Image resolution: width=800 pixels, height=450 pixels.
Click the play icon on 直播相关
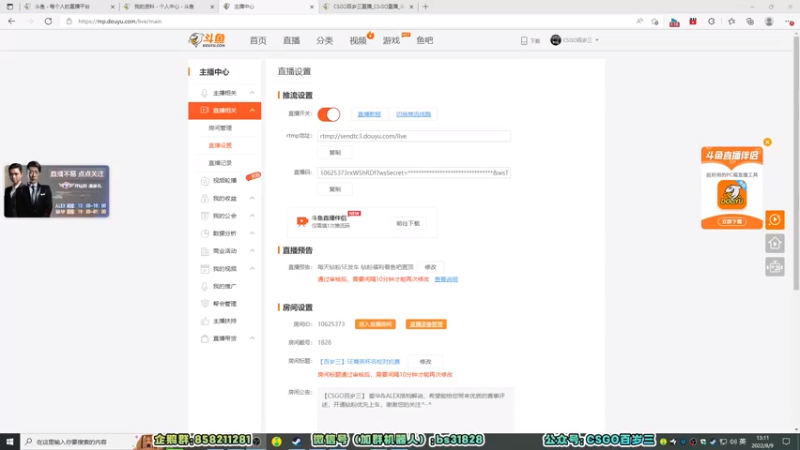[205, 110]
